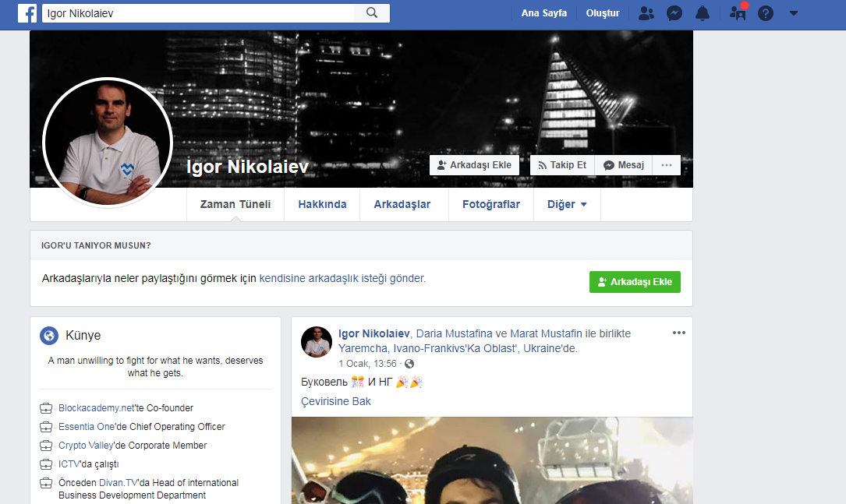Click the post author's small avatar
The height and width of the screenshot is (504, 846).
[316, 342]
